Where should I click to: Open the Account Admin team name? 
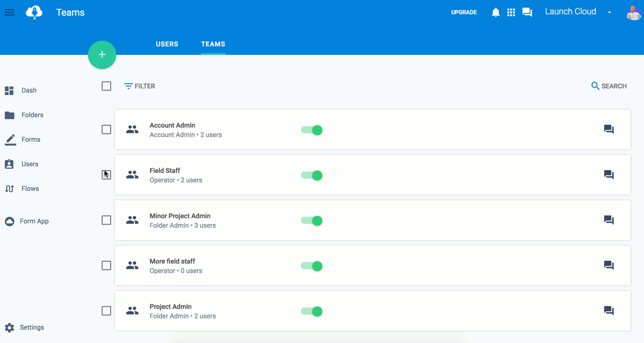[x=172, y=125]
